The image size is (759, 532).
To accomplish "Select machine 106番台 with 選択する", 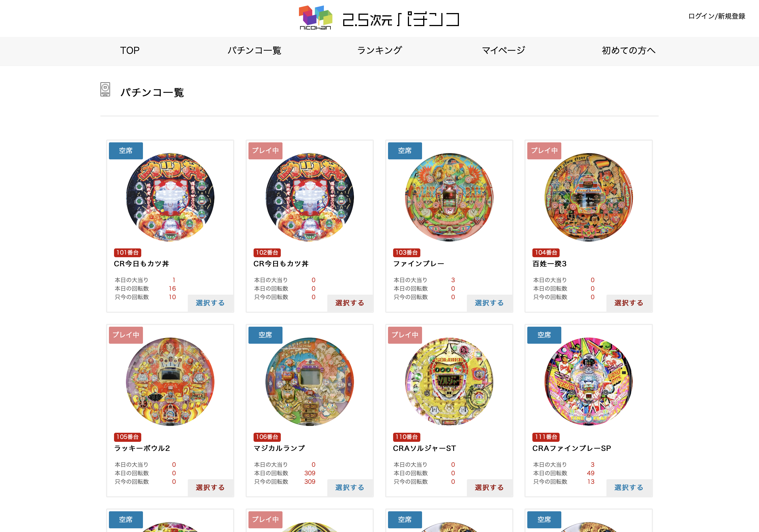I will pyautogui.click(x=350, y=487).
